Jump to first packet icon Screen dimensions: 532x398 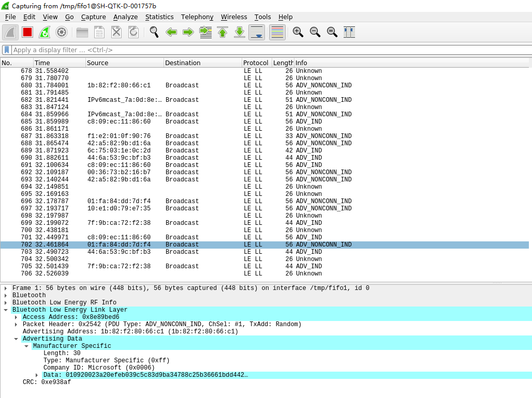point(223,32)
